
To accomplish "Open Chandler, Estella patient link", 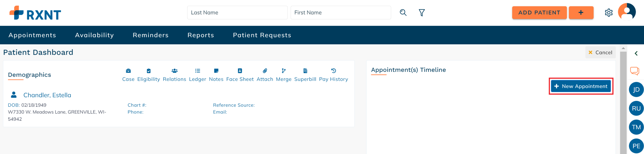I will point(47,95).
